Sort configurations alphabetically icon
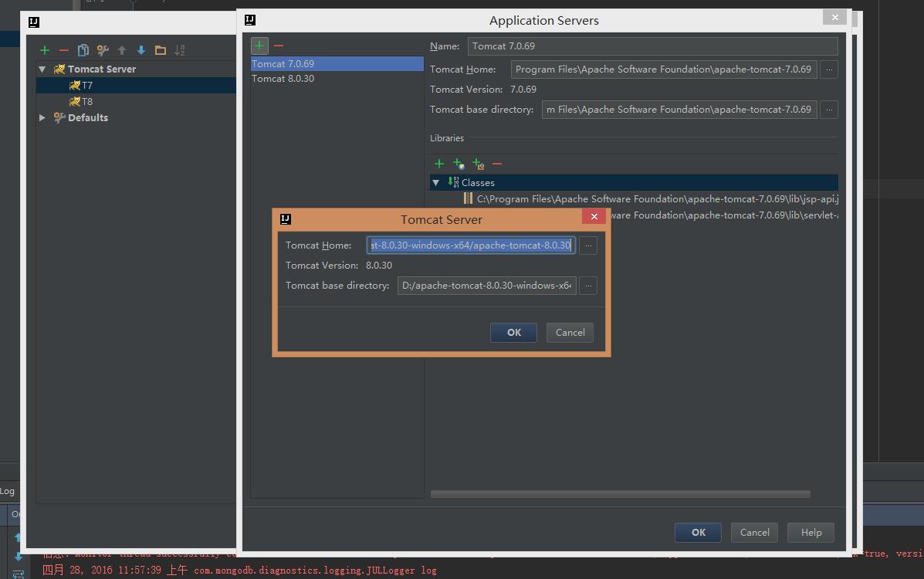This screenshot has width=924, height=579. 180,50
